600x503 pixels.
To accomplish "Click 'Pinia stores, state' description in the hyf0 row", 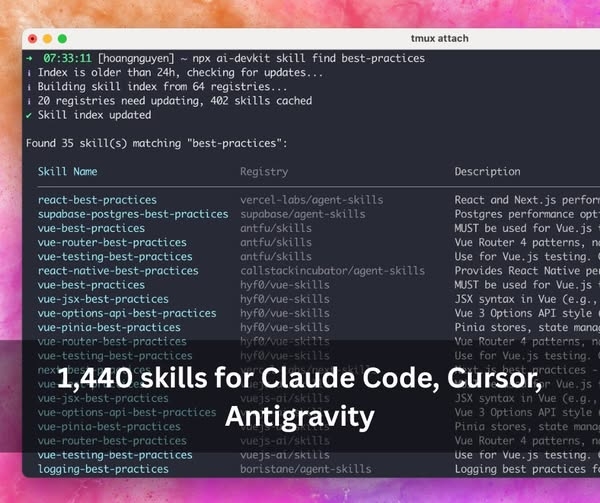I will [527, 327].
